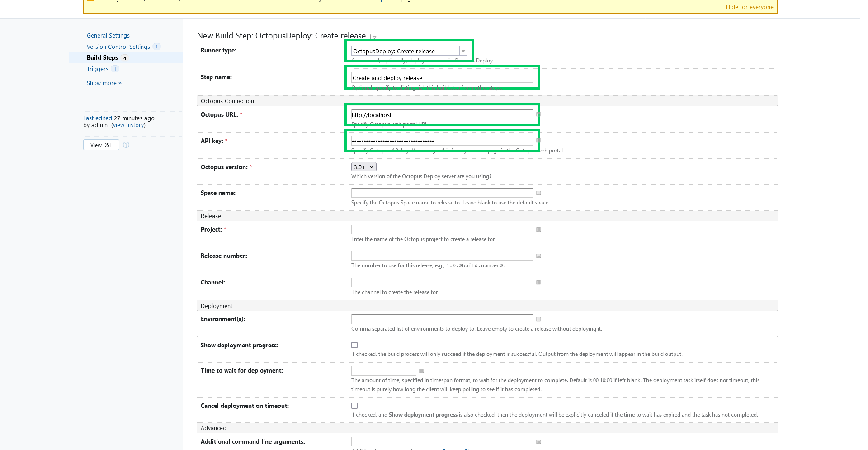Focus Additional command line arguments field
This screenshot has width=868, height=450.
pyautogui.click(x=442, y=442)
